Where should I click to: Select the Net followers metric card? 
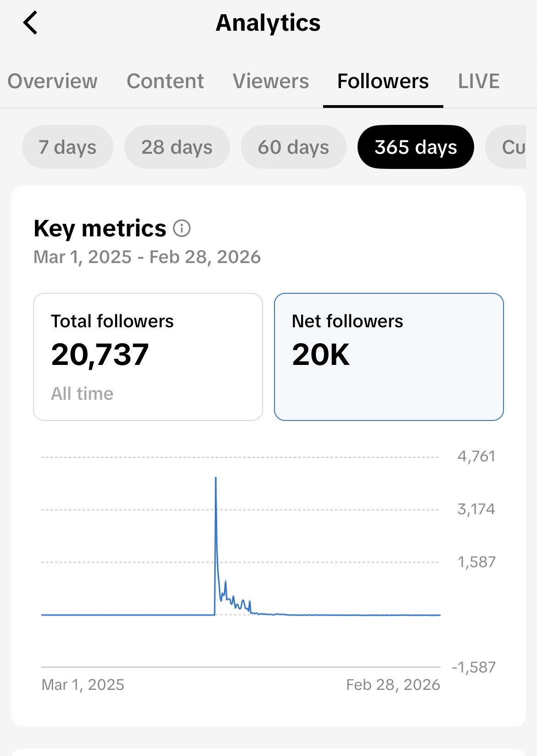[389, 357]
